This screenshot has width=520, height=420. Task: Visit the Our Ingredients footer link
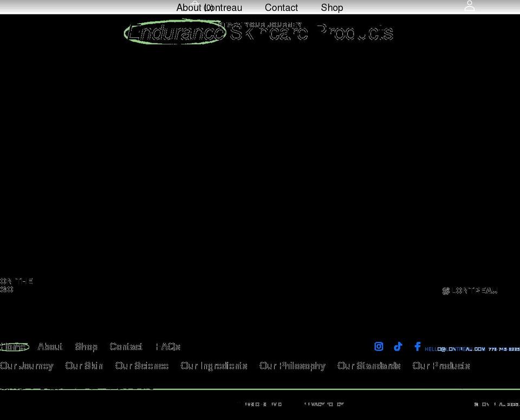pos(214,366)
